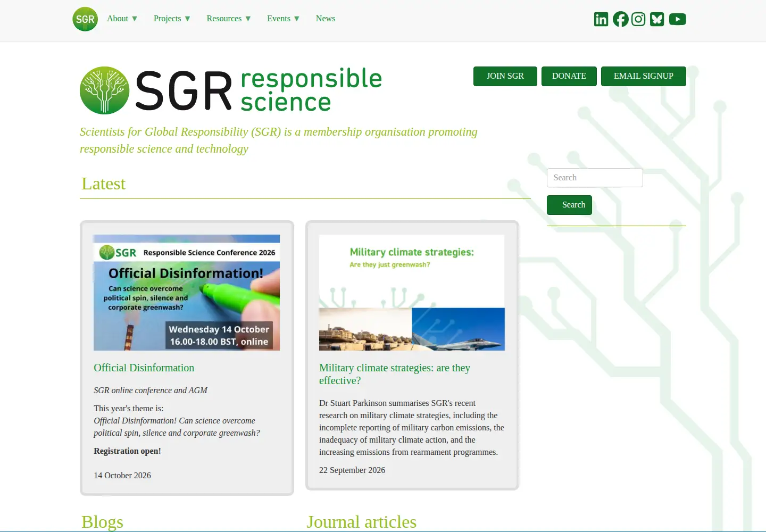Screen dimensions: 766x532
Task: Click the DONATE button
Action: (x=569, y=76)
